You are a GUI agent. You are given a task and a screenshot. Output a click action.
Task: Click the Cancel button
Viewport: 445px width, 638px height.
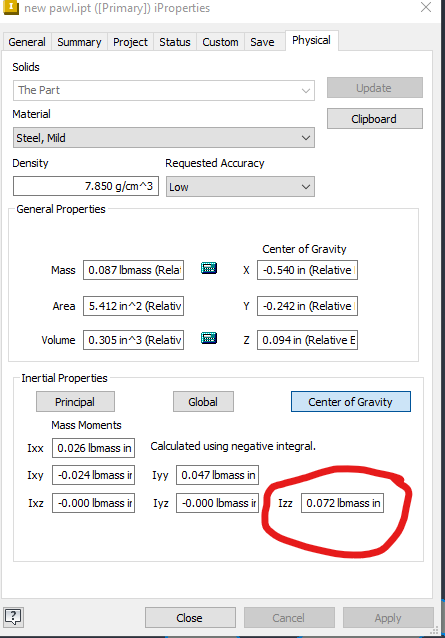[x=289, y=618]
